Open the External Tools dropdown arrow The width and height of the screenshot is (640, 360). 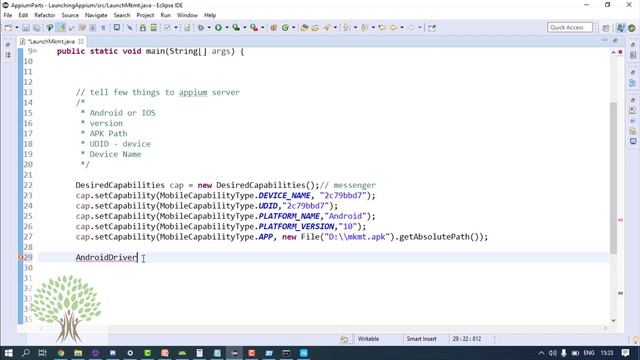coord(262,28)
